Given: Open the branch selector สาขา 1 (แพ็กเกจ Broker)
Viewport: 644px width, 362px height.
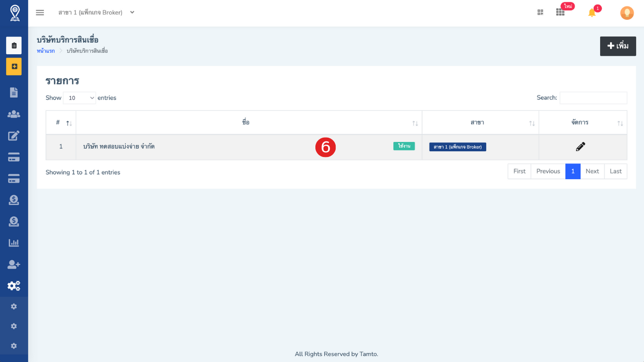Looking at the screenshot, I should point(96,13).
